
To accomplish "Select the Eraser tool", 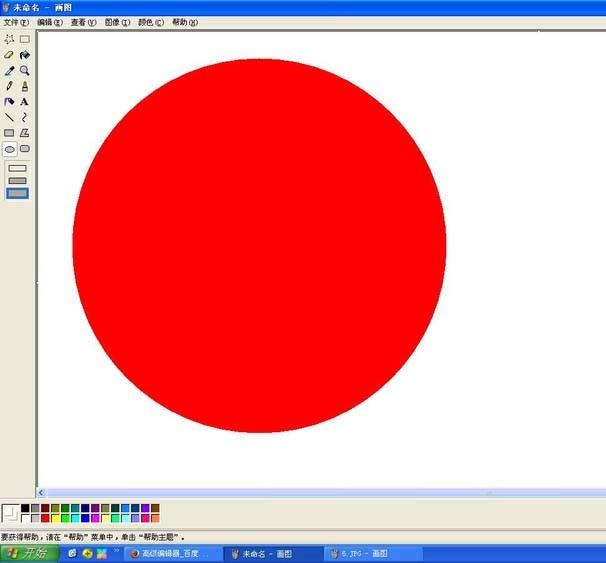I will pyautogui.click(x=9, y=55).
